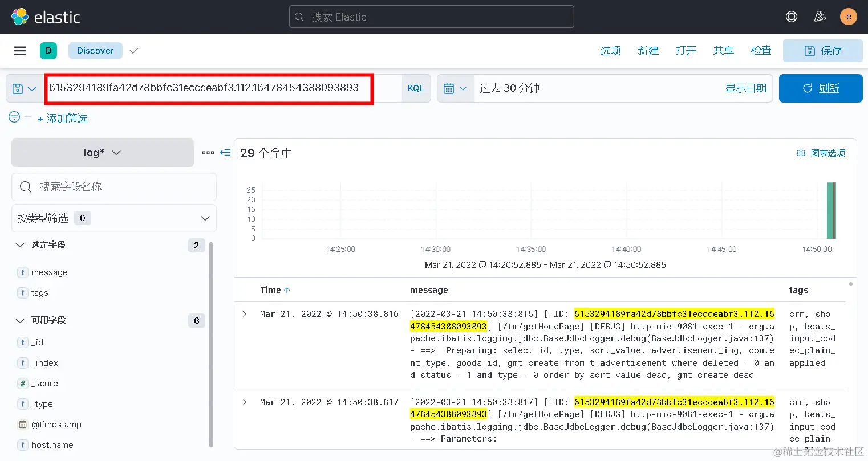Click the green histogram bar near 14:50

pyautogui.click(x=831, y=210)
